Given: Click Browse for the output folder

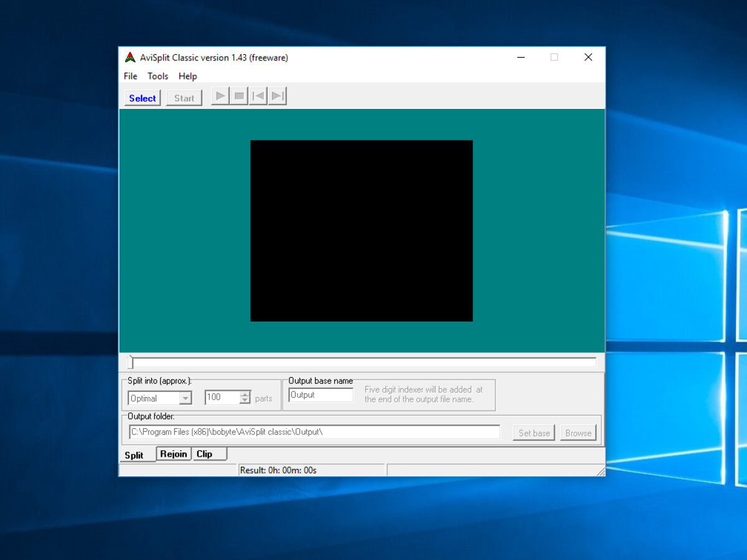Looking at the screenshot, I should (x=578, y=433).
